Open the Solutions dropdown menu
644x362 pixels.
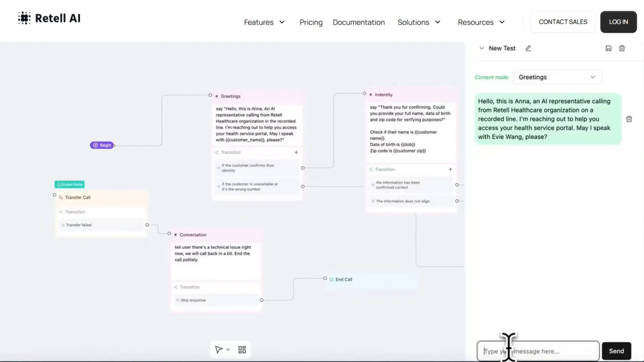[419, 22]
